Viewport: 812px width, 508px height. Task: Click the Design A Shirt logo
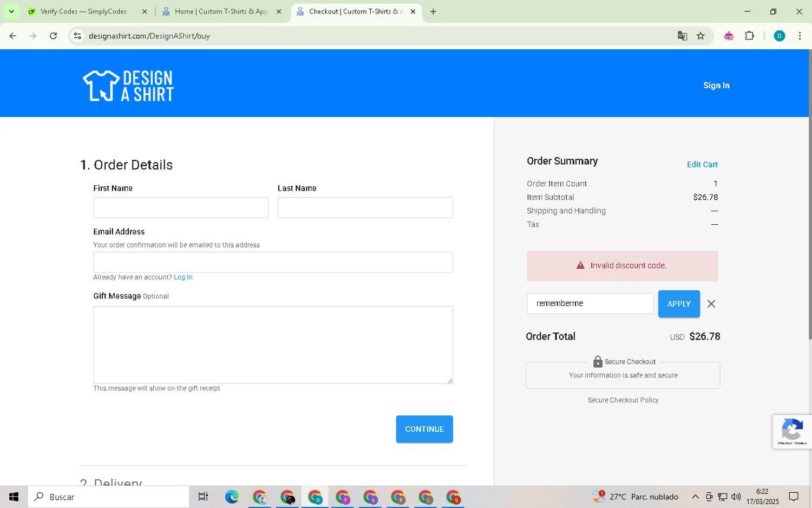(128, 86)
